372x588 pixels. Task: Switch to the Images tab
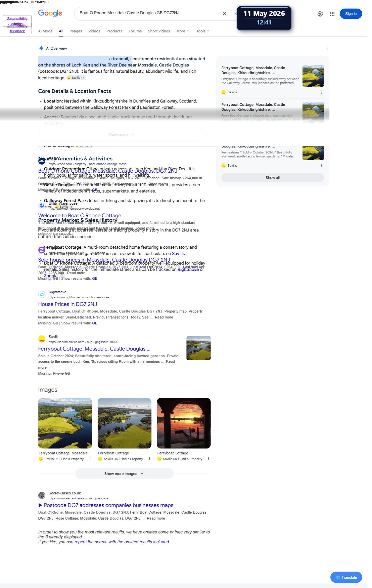pos(76,31)
